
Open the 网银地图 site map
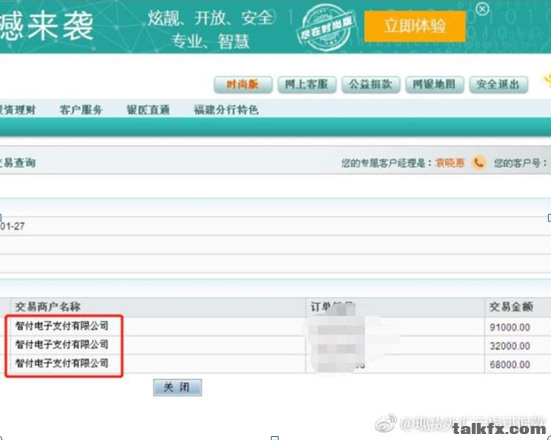tap(435, 84)
